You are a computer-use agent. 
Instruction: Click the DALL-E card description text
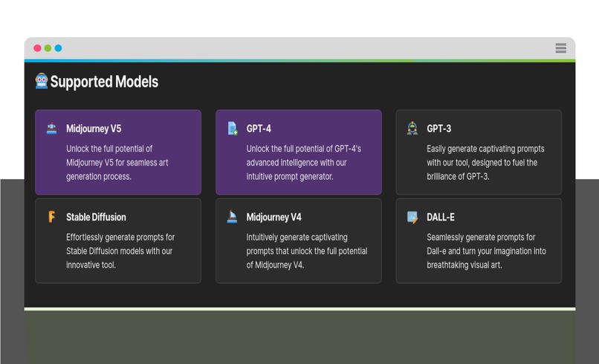click(486, 251)
